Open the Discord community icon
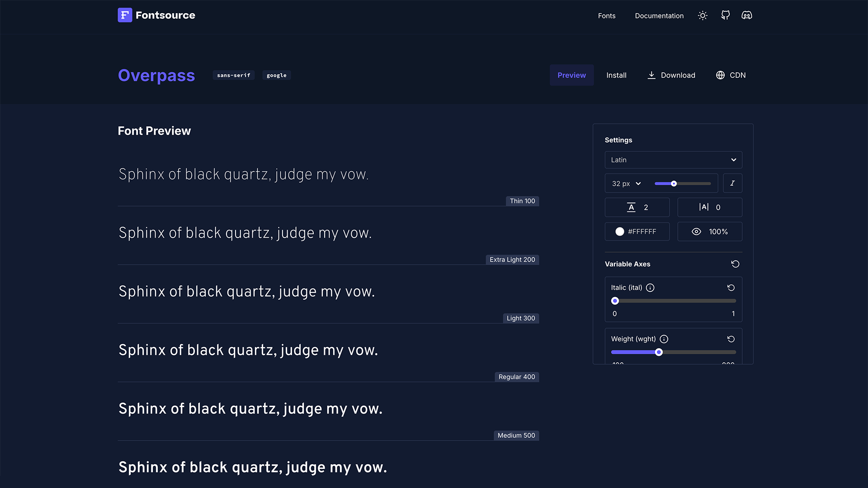The image size is (868, 488). pos(747,15)
